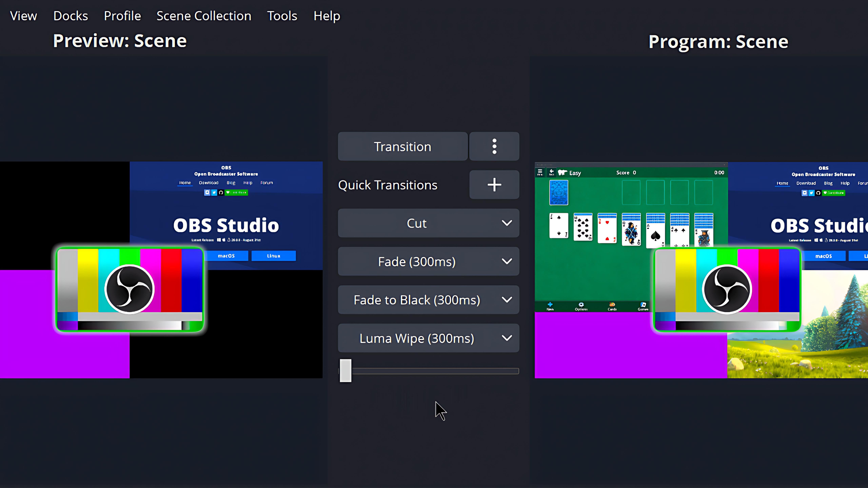Click Help link in Preview OBS website

[248, 183]
